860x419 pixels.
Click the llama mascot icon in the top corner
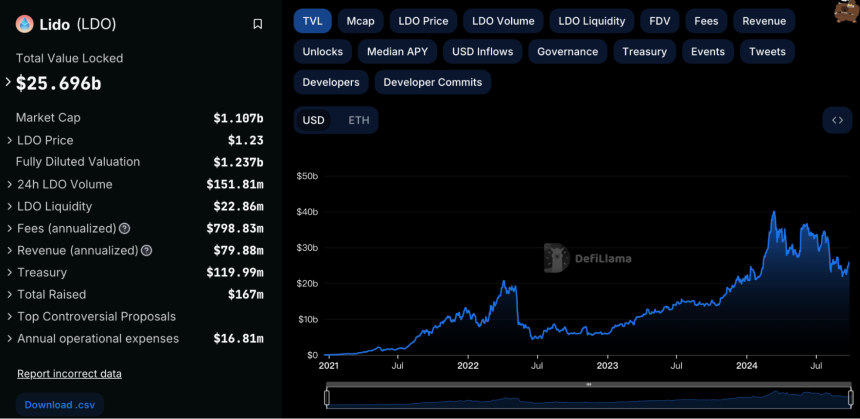pyautogui.click(x=847, y=11)
